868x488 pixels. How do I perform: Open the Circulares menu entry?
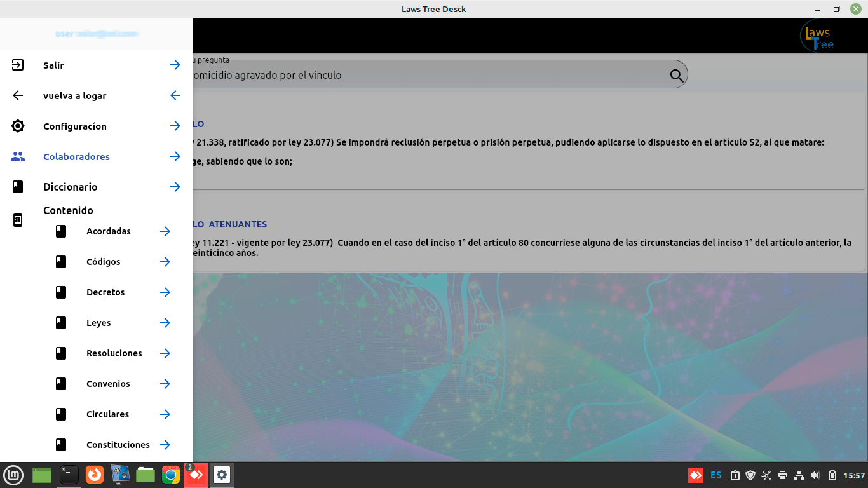coord(107,414)
